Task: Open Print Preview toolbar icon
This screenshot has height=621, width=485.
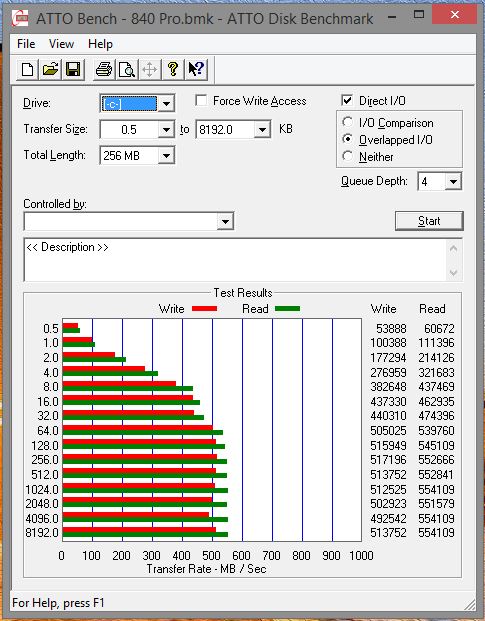Action: [127, 70]
